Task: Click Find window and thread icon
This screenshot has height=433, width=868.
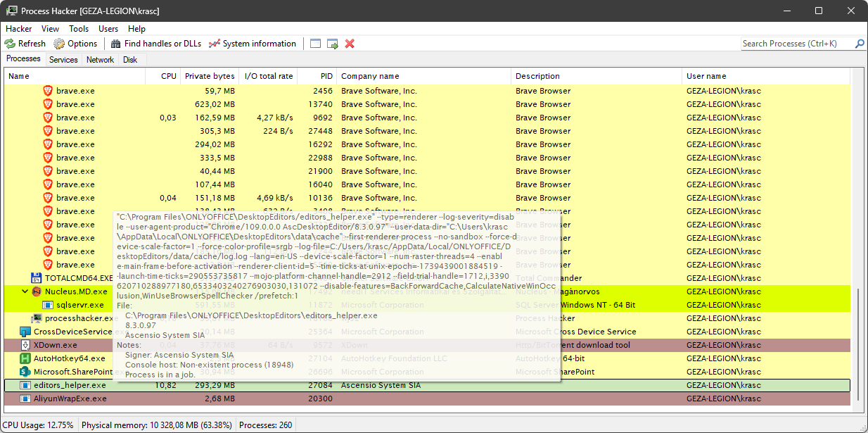Action: click(x=333, y=44)
